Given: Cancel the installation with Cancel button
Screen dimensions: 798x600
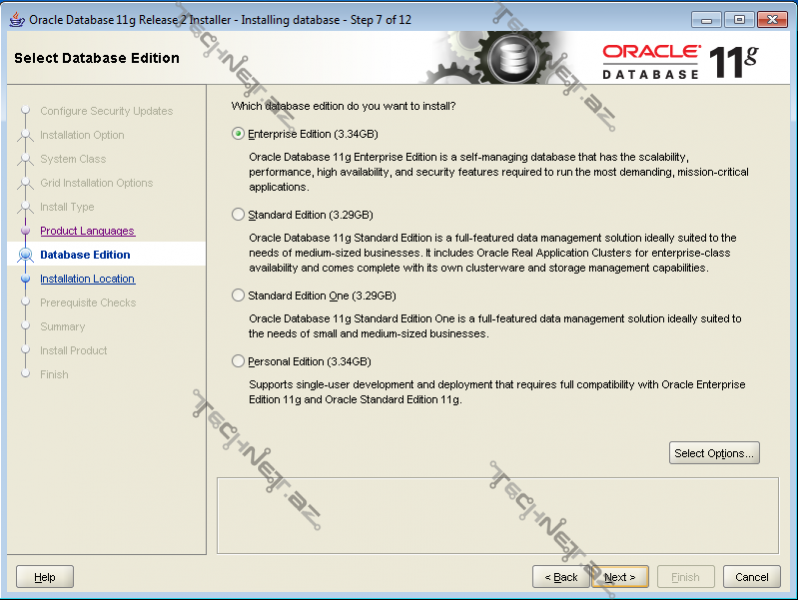Looking at the screenshot, I should coord(752,577).
